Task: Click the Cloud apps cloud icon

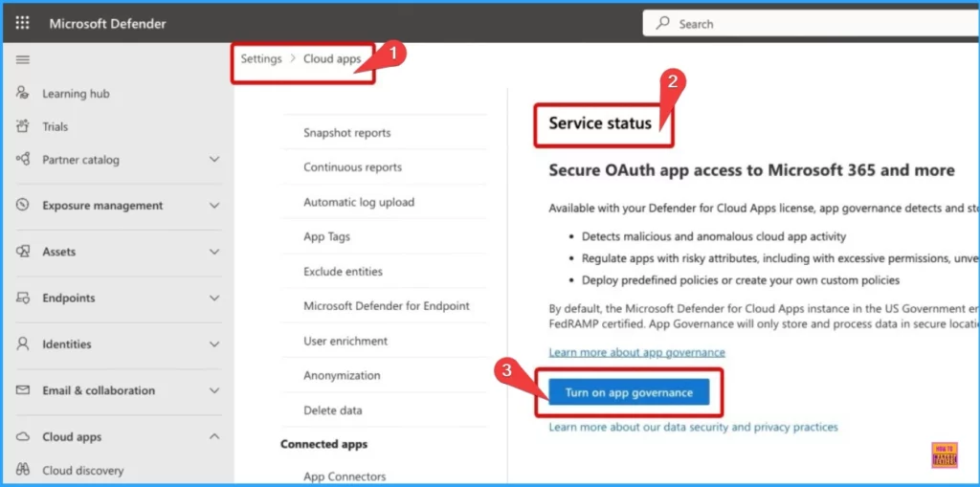Action: point(23,436)
